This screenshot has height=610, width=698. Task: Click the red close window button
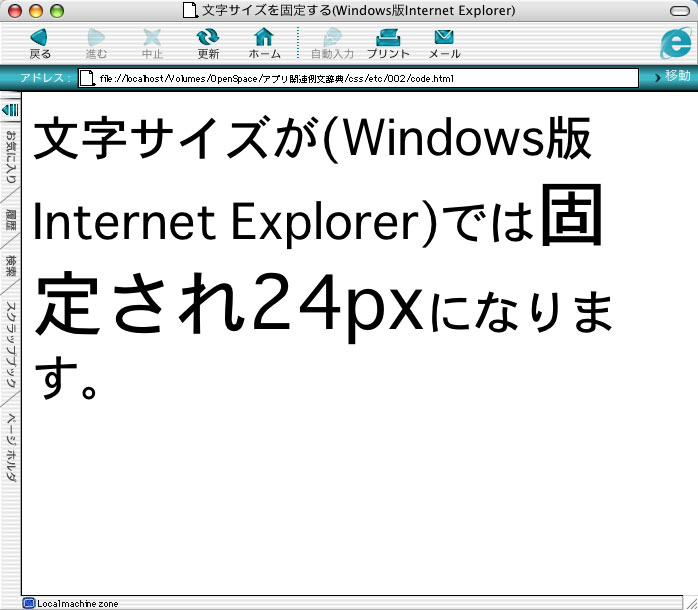click(x=15, y=11)
